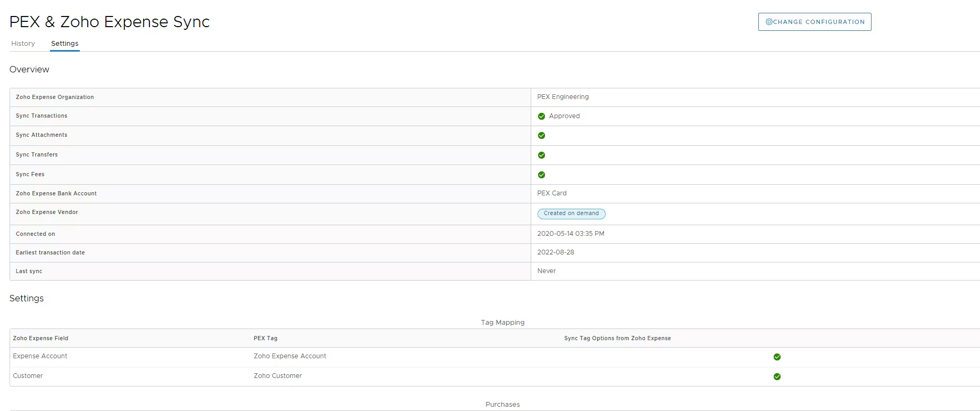Click the 'Customer' field cell

tap(28, 376)
